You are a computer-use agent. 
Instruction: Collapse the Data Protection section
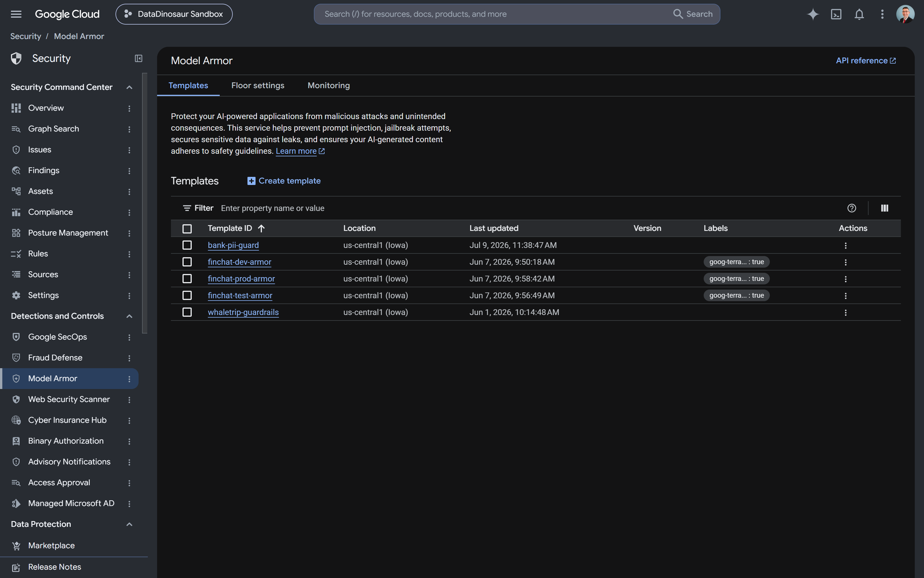[x=129, y=525]
